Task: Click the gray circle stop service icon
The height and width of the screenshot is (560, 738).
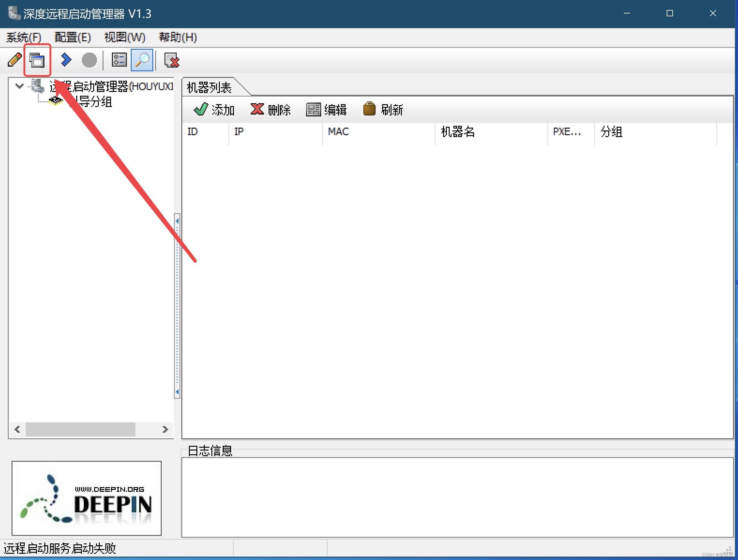Action: pos(89,60)
